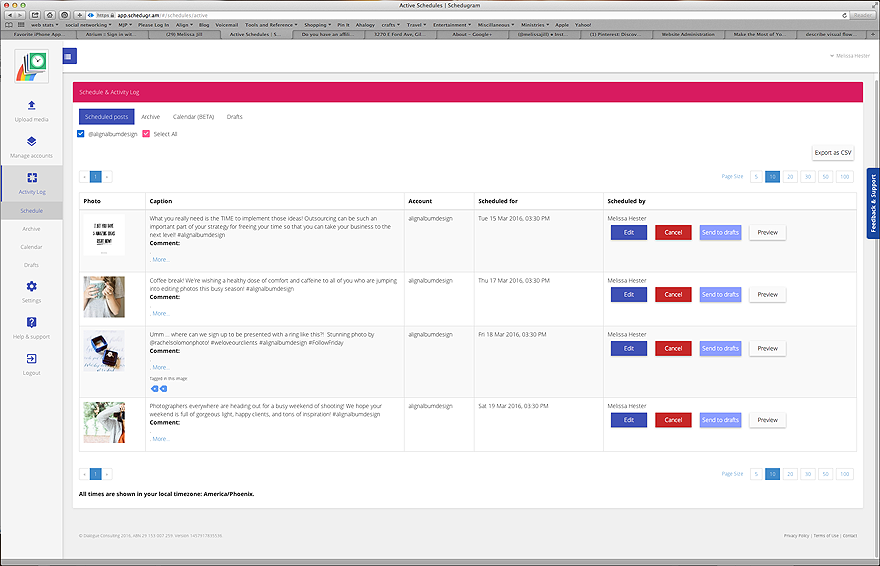Expand More on the Coffee break caption
Viewport: 880px width, 566px height.
[x=161, y=313]
